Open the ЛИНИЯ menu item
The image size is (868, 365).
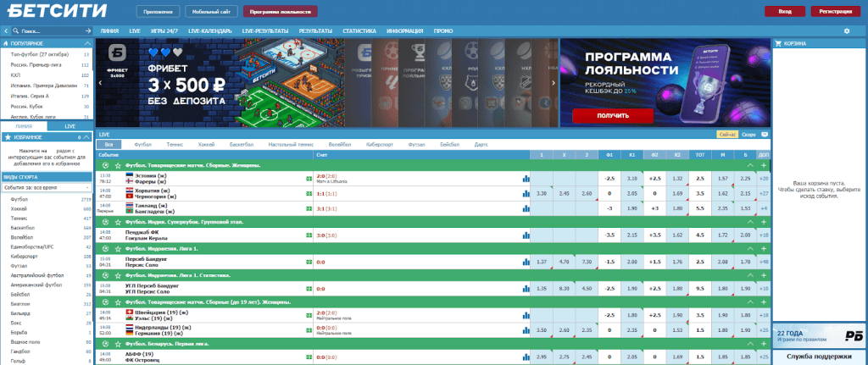coord(109,31)
